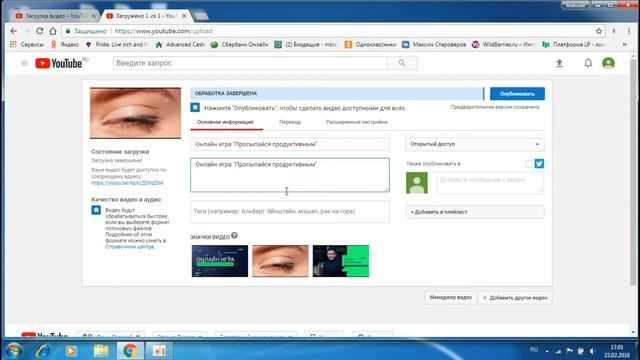640x360 pixels.
Task: Tick the checkbox next to the Twitter icon
Action: click(529, 164)
